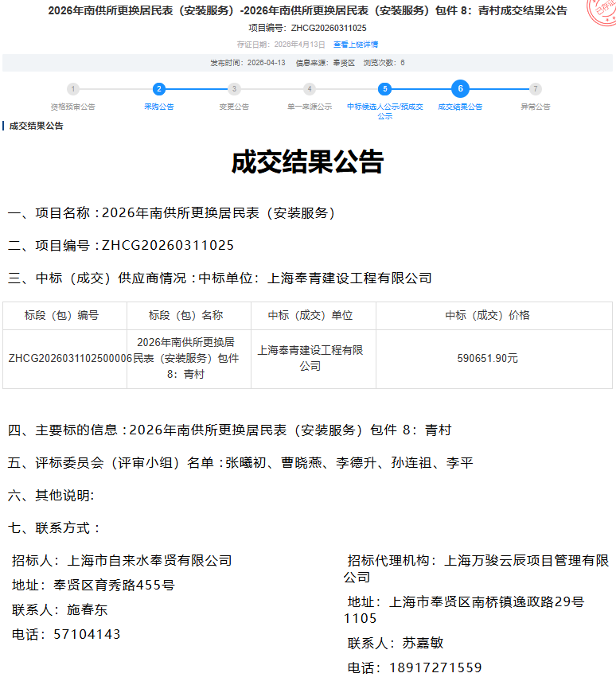Select the 异常公告 step label

[x=536, y=107]
